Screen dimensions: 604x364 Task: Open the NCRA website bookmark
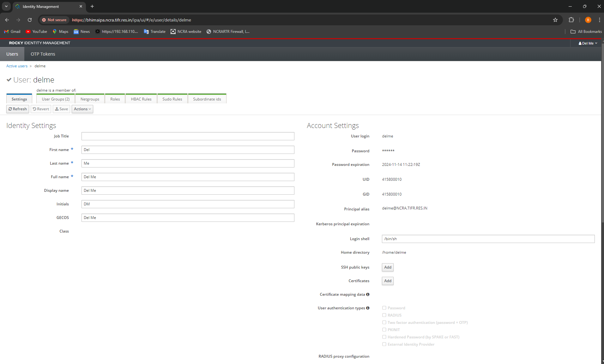point(186,32)
